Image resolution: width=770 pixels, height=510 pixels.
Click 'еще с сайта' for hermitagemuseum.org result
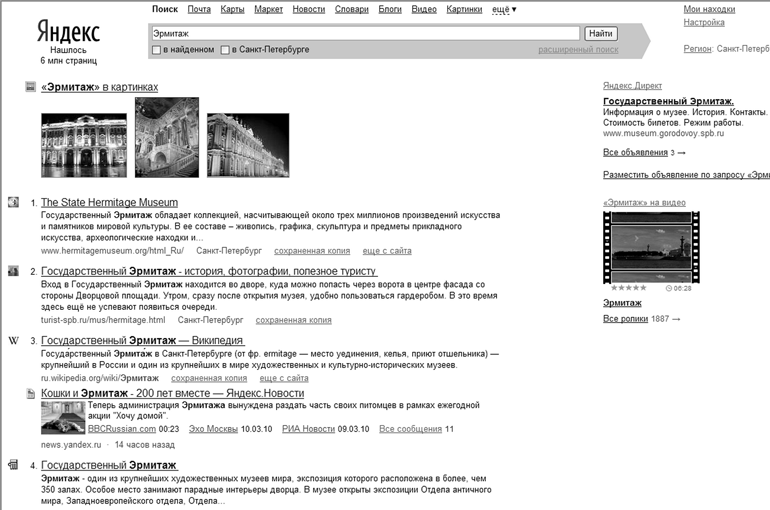click(x=387, y=250)
